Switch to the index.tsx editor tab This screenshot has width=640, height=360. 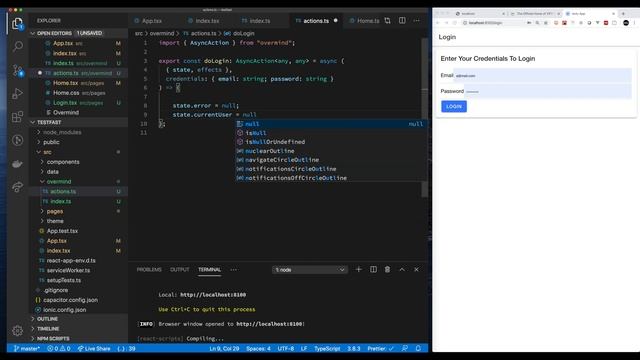(207, 21)
